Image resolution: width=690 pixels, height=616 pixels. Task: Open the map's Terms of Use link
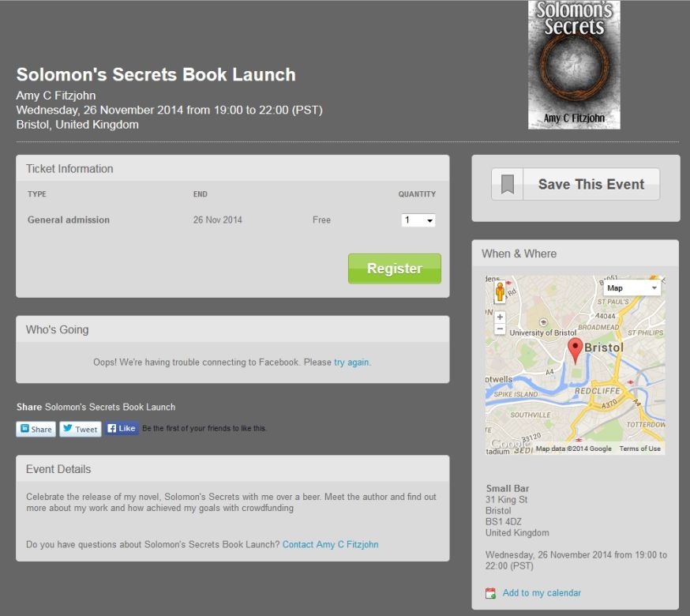[639, 449]
